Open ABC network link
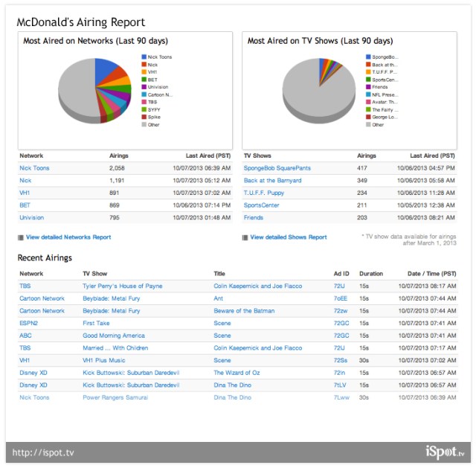The width and height of the screenshot is (476, 468). coord(25,336)
